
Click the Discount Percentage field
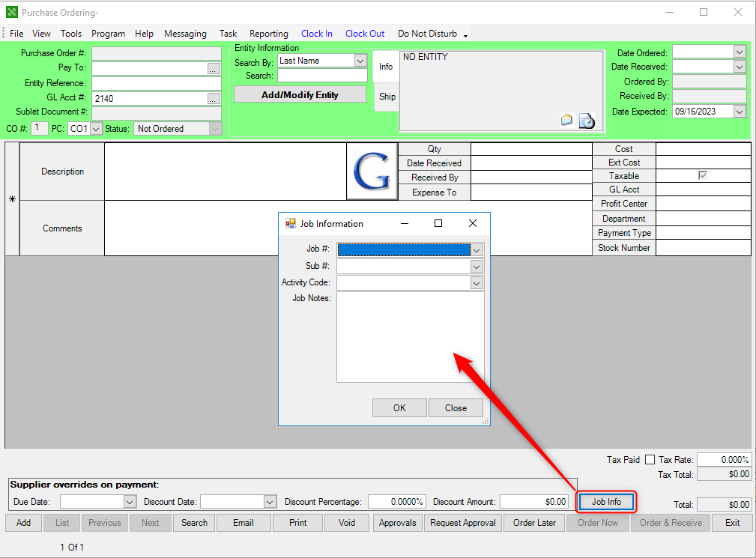[396, 502]
